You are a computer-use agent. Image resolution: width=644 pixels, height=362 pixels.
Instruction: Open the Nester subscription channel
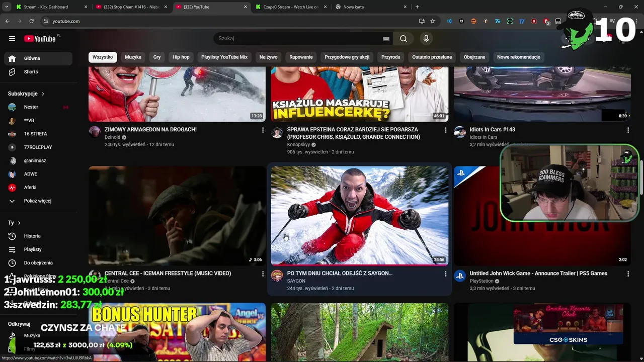pyautogui.click(x=38, y=107)
